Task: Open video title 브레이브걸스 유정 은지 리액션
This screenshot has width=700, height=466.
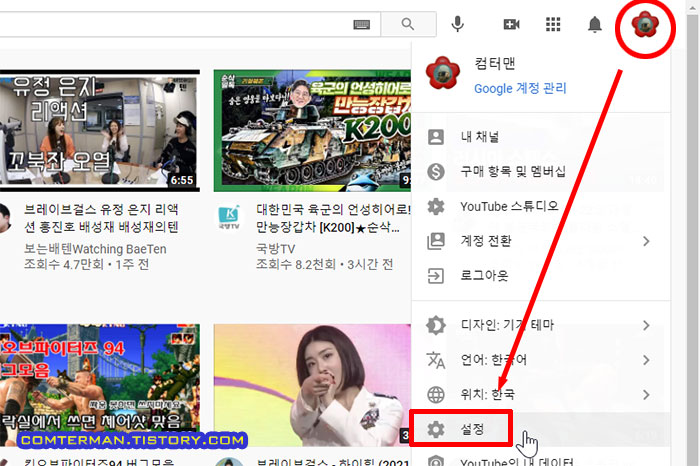Action: (101, 218)
